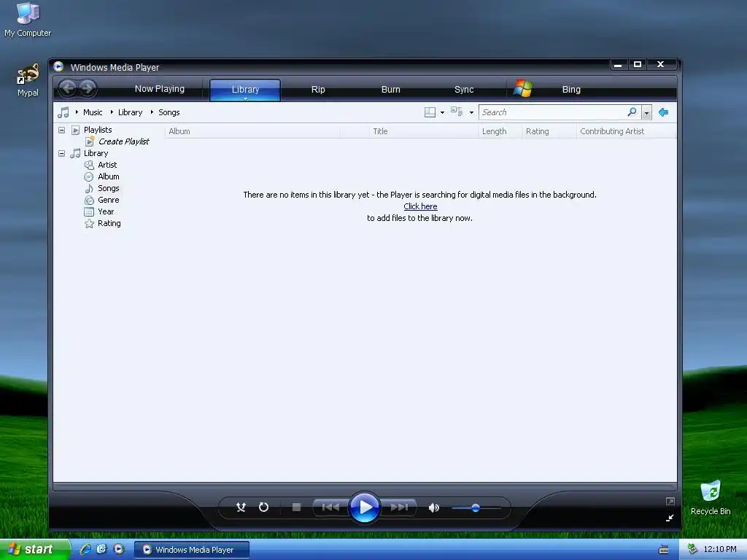Switch to the Burn tab
747x560 pixels.
391,90
